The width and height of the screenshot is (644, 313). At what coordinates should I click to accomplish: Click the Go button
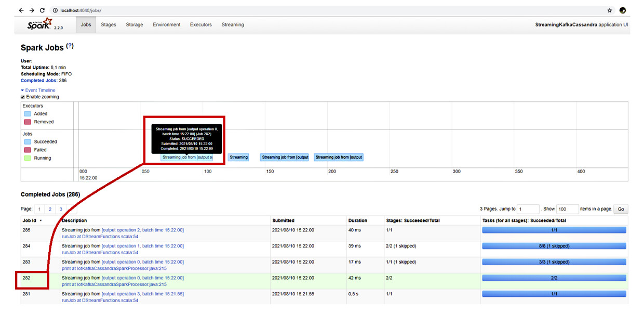[x=620, y=209]
